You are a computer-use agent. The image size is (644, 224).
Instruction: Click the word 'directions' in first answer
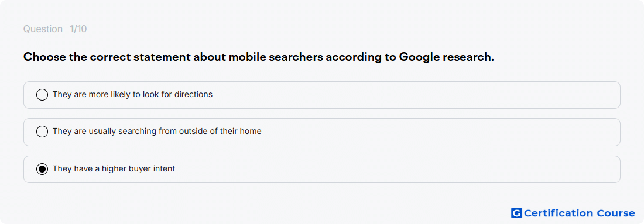coord(193,94)
